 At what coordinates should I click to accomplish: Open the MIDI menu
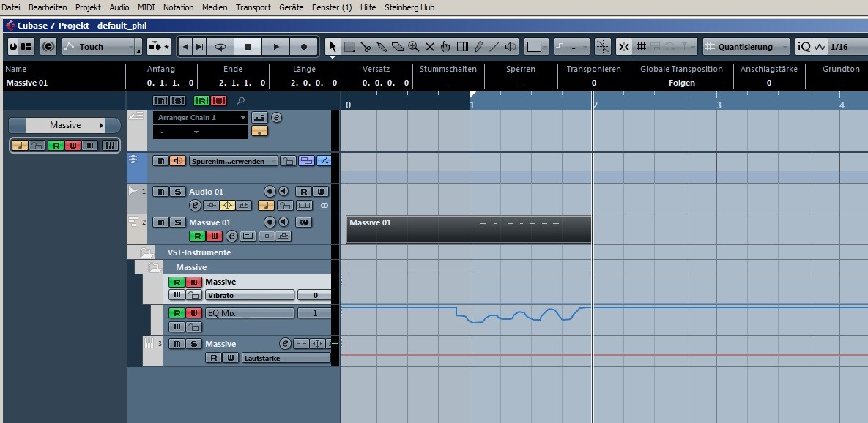click(x=146, y=7)
